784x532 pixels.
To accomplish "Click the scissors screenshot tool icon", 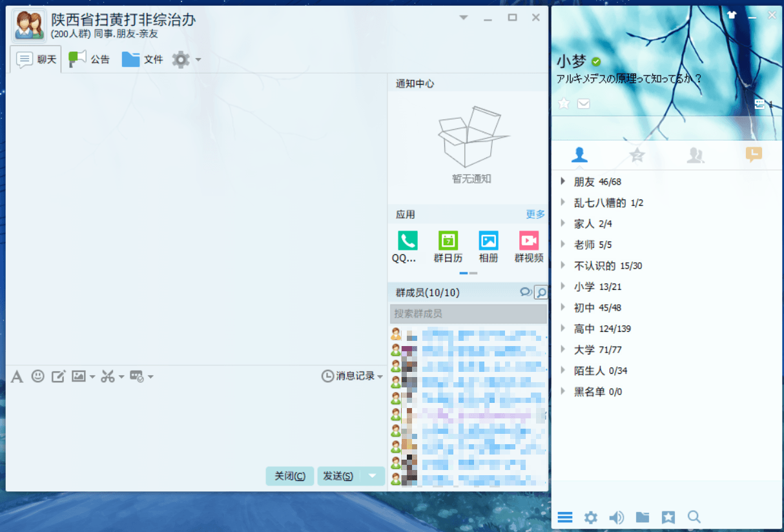I will coord(108,376).
